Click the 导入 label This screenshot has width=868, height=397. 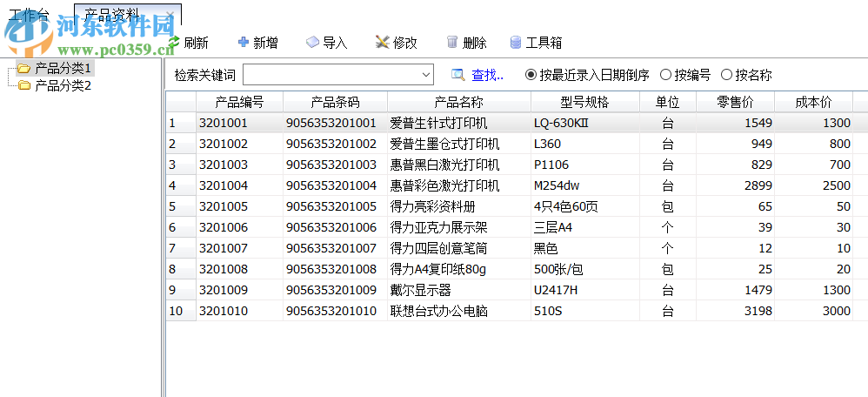tap(335, 43)
